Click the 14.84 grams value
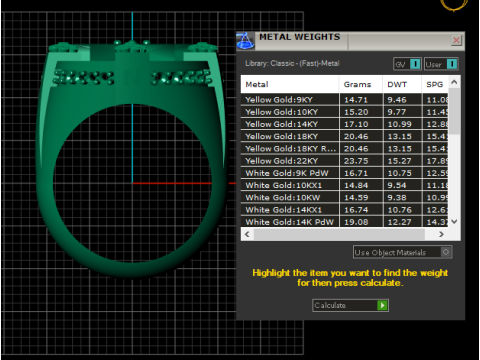The image size is (480, 360). point(356,185)
